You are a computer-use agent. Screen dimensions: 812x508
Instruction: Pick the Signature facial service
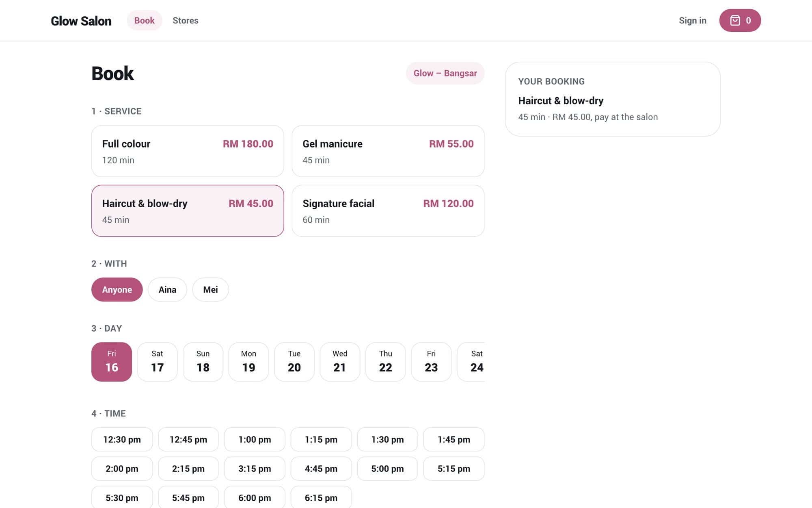tap(388, 211)
